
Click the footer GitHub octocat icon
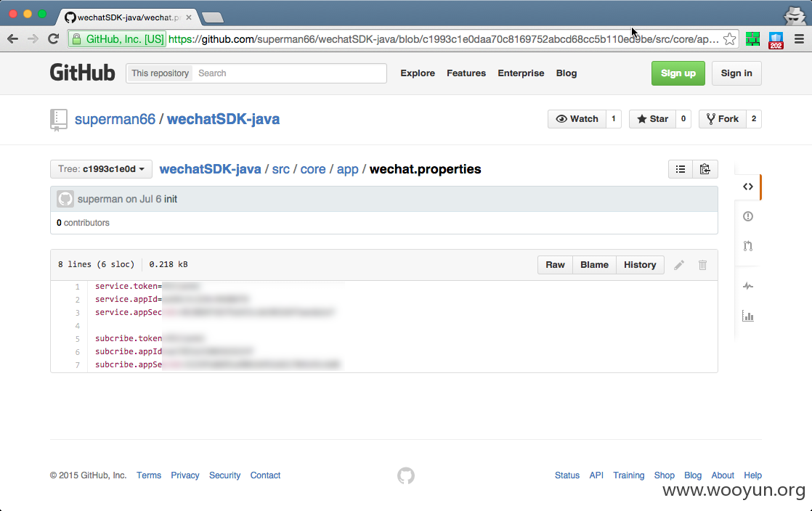coord(406,475)
